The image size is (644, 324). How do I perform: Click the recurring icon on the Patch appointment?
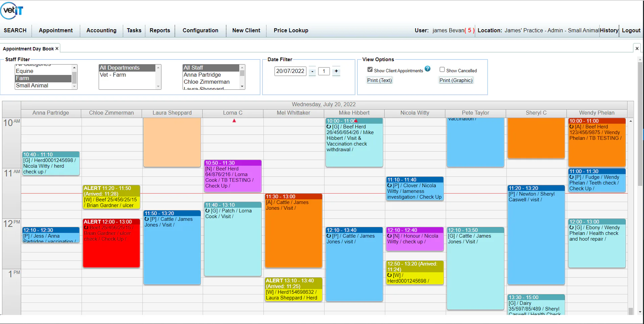[207, 210]
